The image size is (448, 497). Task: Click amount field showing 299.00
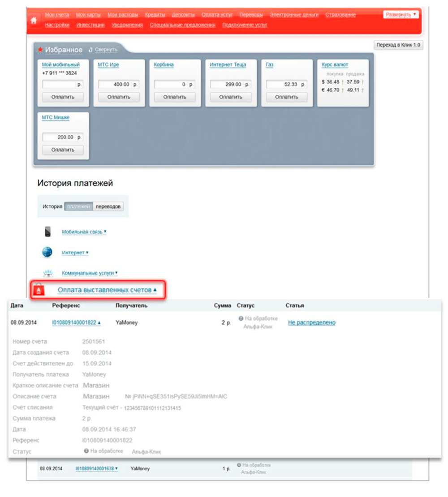(x=231, y=84)
